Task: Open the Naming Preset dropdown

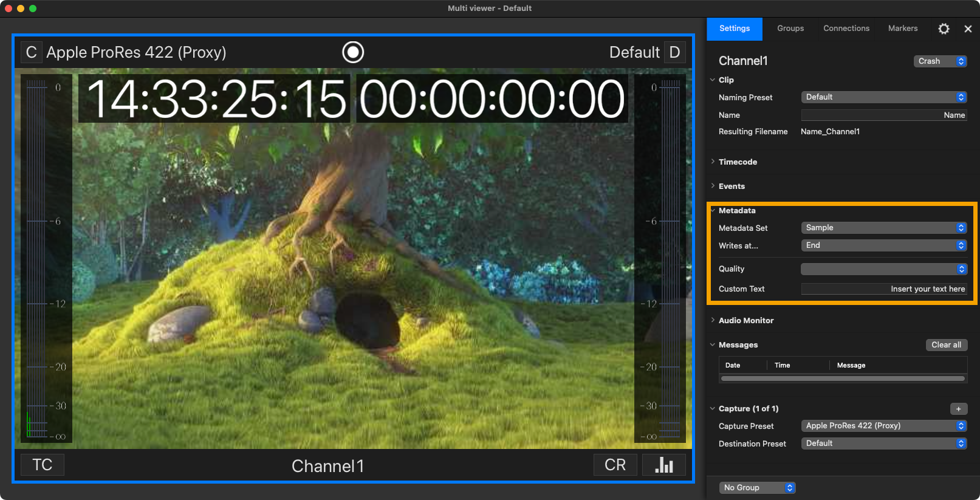Action: 883,97
